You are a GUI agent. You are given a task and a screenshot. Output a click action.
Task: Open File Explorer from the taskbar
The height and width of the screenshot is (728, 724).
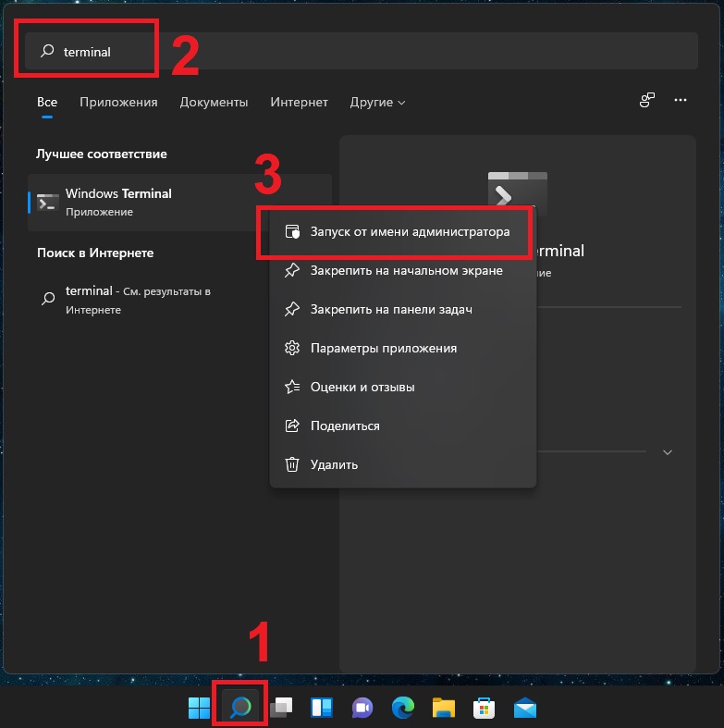(x=443, y=708)
